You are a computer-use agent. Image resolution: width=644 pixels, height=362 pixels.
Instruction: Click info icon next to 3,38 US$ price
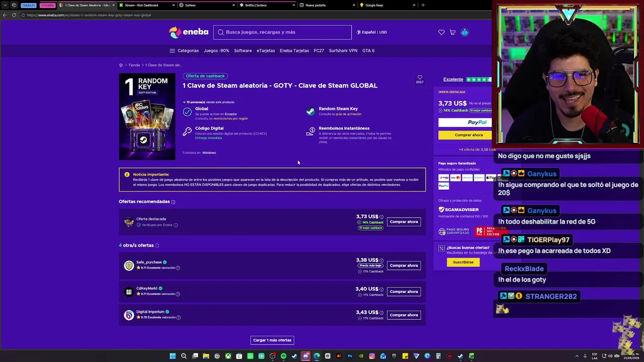point(381,260)
